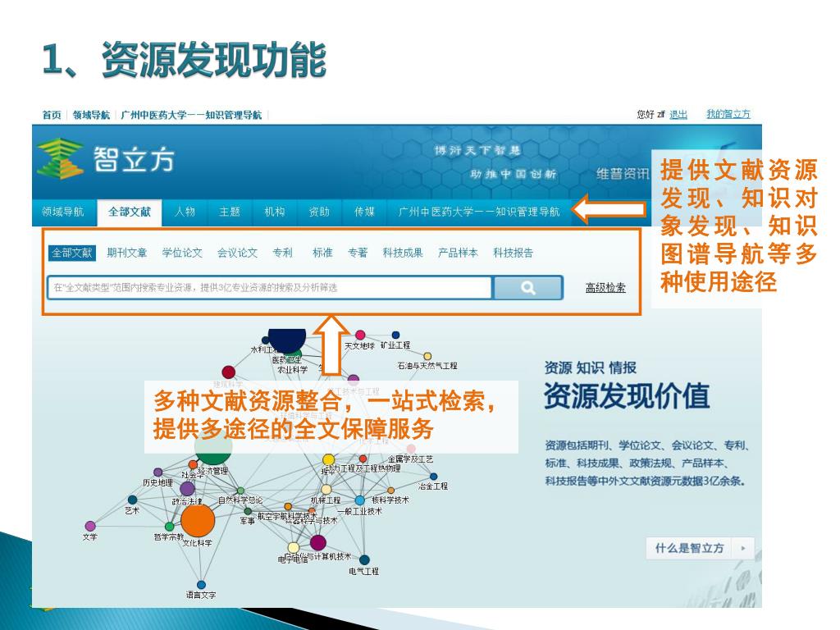The height and width of the screenshot is (630, 840).
Task: Click the magnifier search button
Action: (x=527, y=288)
